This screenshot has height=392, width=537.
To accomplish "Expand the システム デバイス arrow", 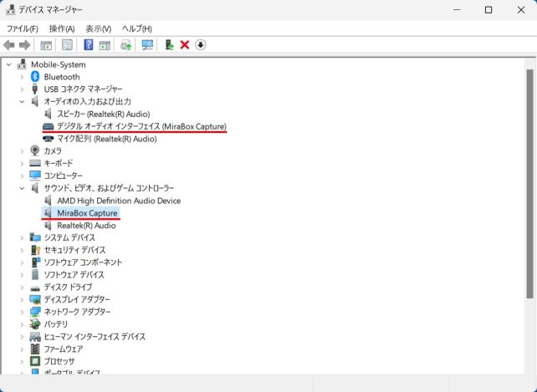I will coord(23,237).
